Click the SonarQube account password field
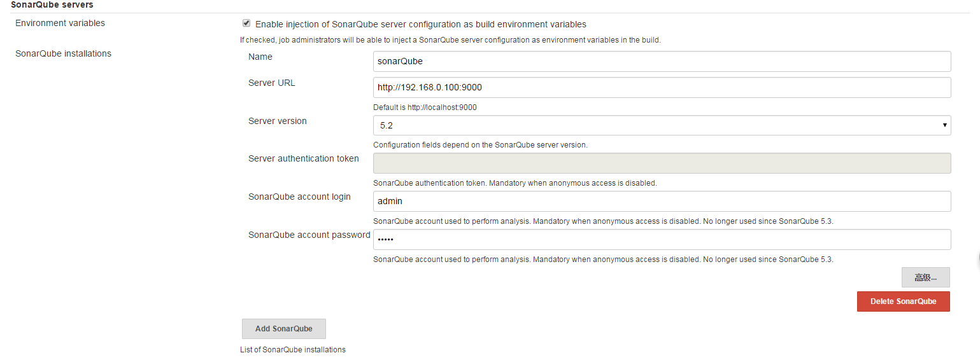The image size is (980, 360). tap(662, 240)
